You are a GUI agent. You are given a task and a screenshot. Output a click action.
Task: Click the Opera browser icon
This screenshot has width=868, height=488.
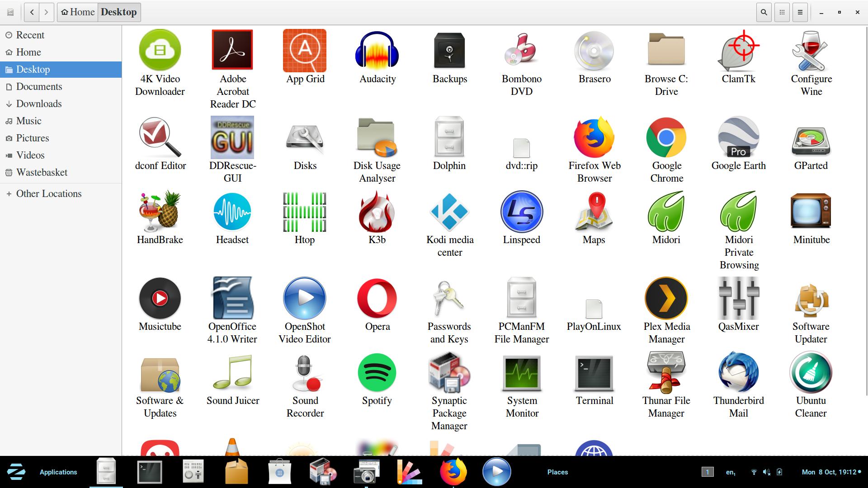[377, 298]
